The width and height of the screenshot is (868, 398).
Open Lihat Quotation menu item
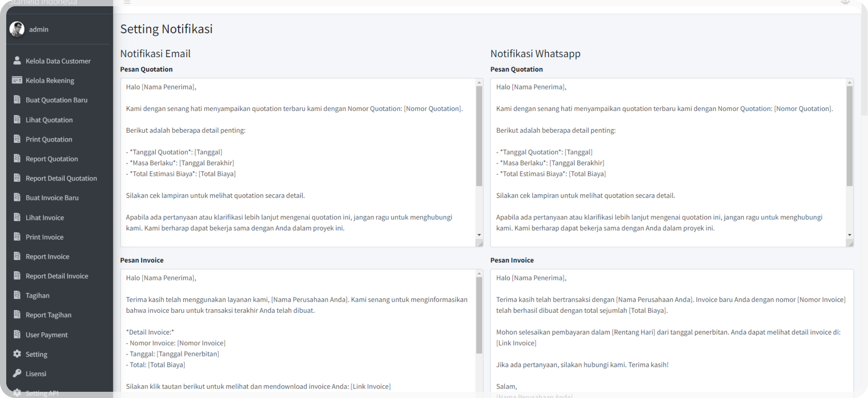click(x=49, y=120)
